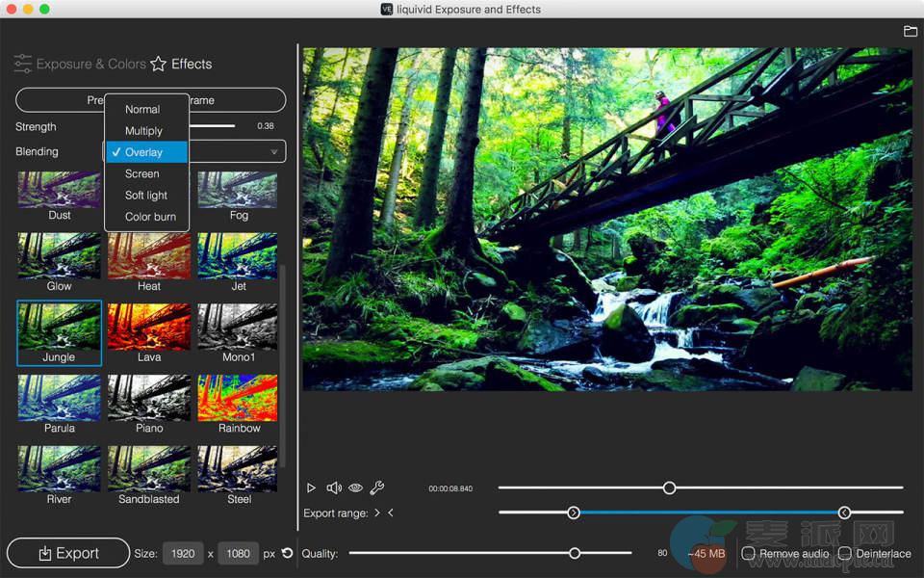Mute audio with the speaker icon
Viewport: 924px width, 578px height.
click(x=334, y=488)
